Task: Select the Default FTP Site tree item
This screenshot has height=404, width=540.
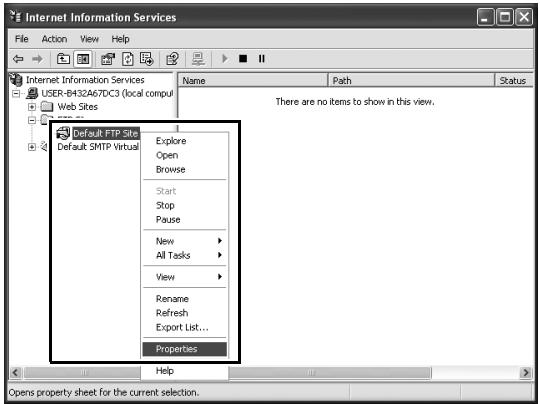Action: [x=106, y=133]
